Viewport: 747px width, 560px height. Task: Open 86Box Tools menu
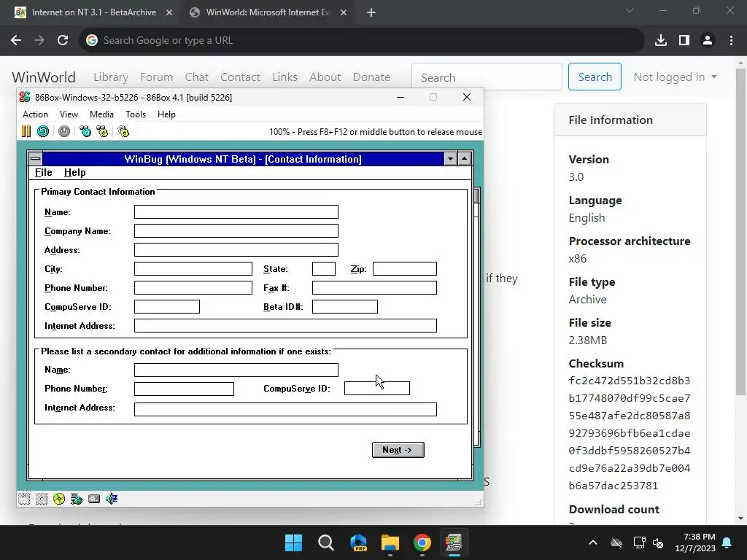[136, 114]
